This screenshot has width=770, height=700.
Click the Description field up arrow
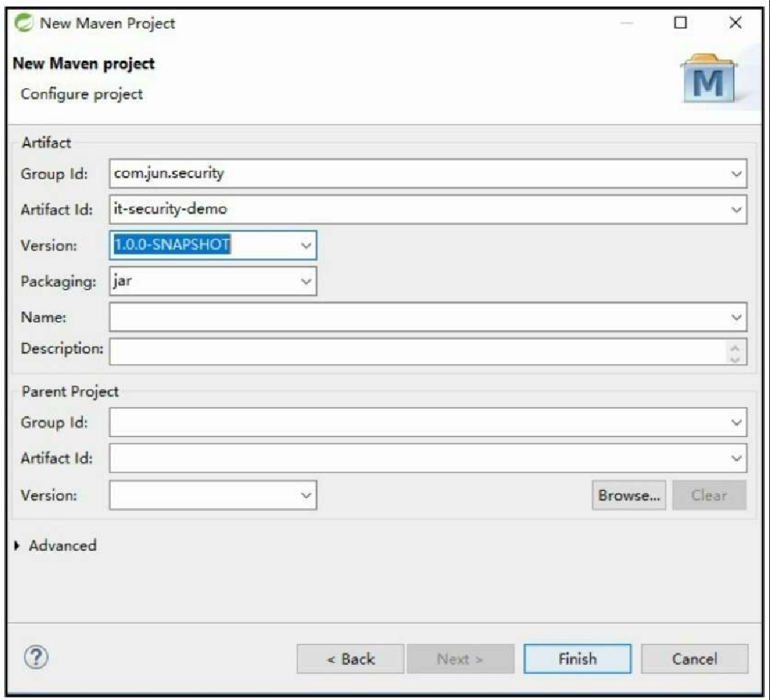click(x=735, y=347)
